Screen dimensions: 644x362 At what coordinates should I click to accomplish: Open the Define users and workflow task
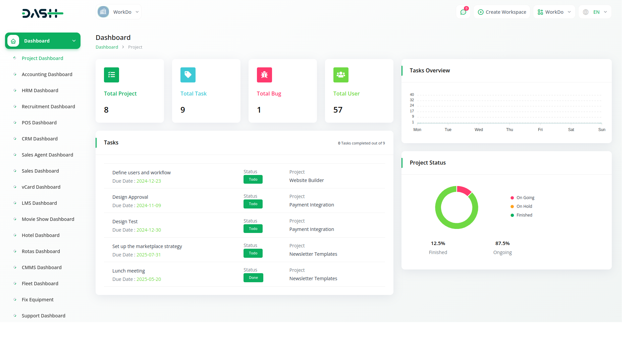pos(141,173)
